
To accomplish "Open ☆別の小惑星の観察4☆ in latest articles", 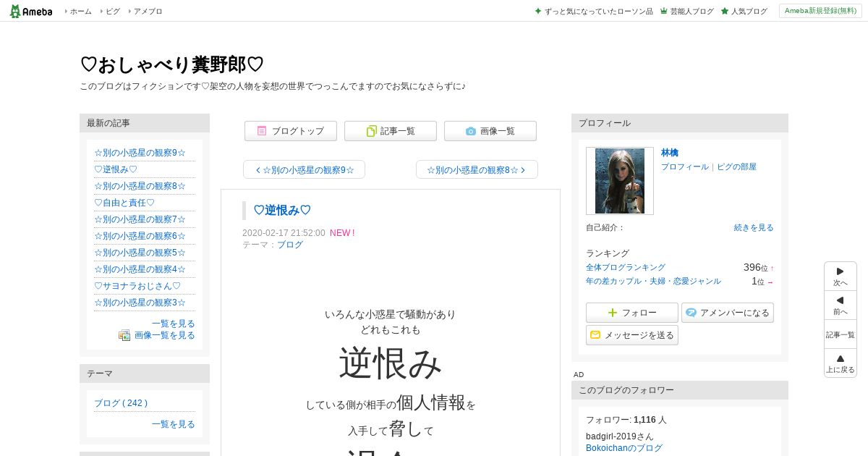I will [140, 269].
